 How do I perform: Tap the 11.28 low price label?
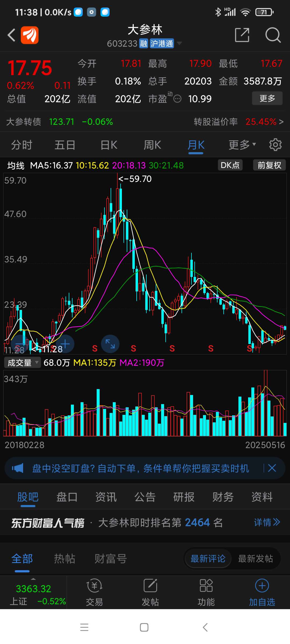[47, 349]
